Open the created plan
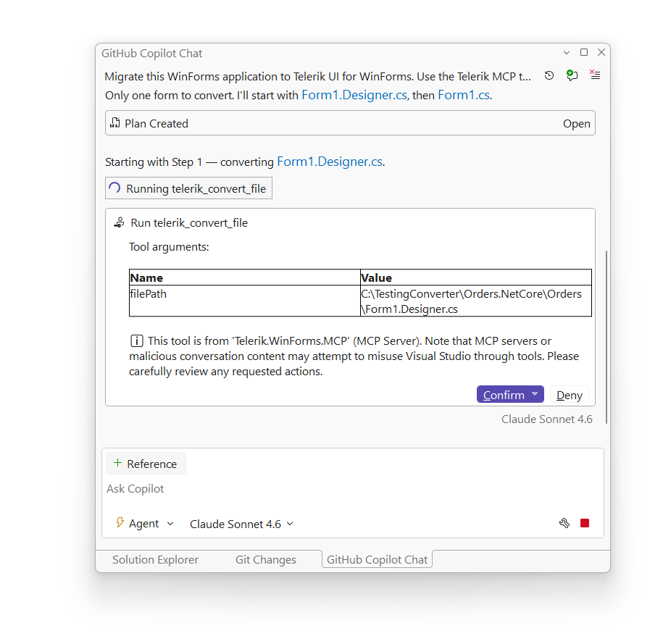 pyautogui.click(x=576, y=123)
